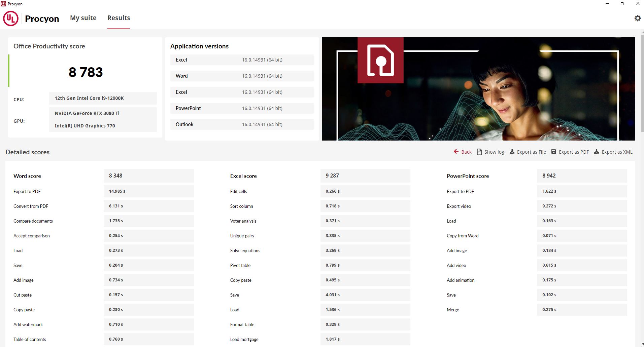Click the red Back arrow icon
This screenshot has width=644, height=347.
[456, 152]
